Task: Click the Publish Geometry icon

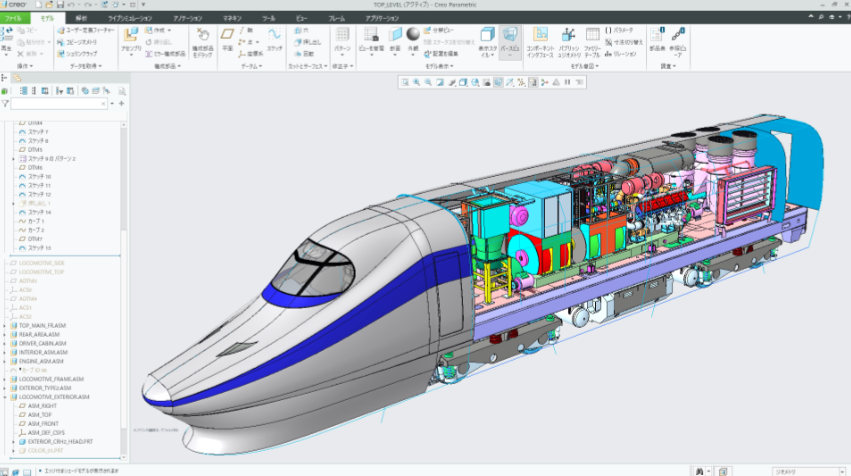Action: pyautogui.click(x=568, y=40)
